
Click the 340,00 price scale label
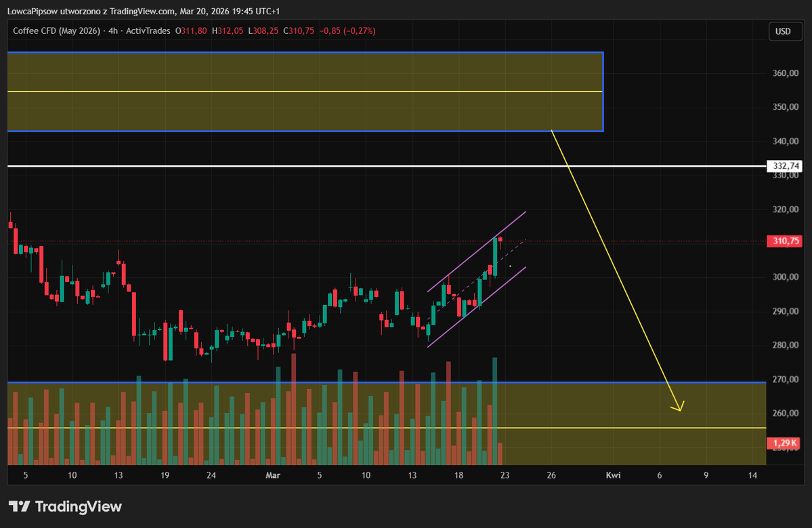(786, 141)
